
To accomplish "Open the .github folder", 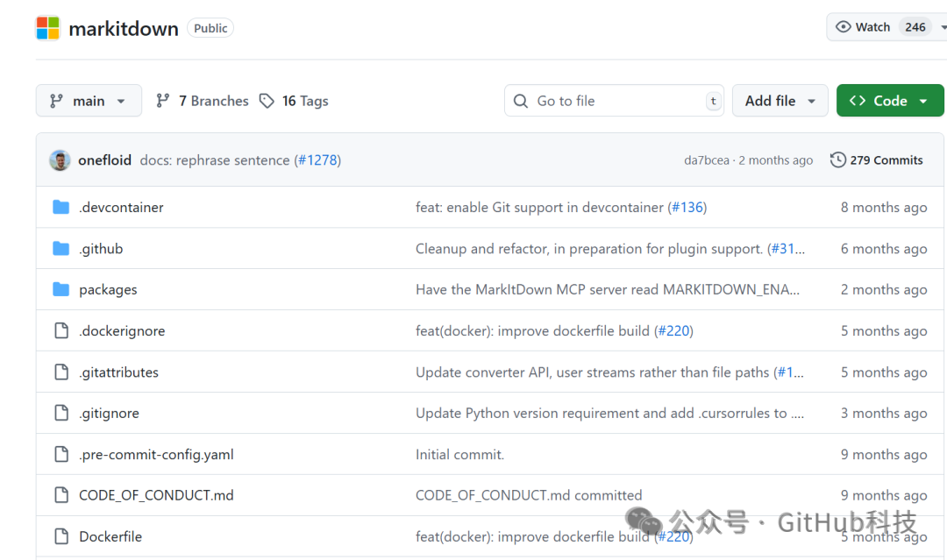I will [x=101, y=249].
